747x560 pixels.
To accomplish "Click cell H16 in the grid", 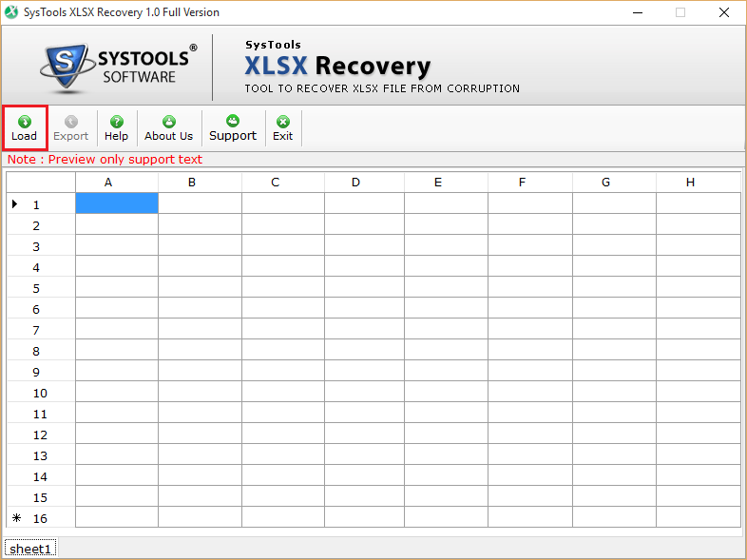I will point(699,517).
